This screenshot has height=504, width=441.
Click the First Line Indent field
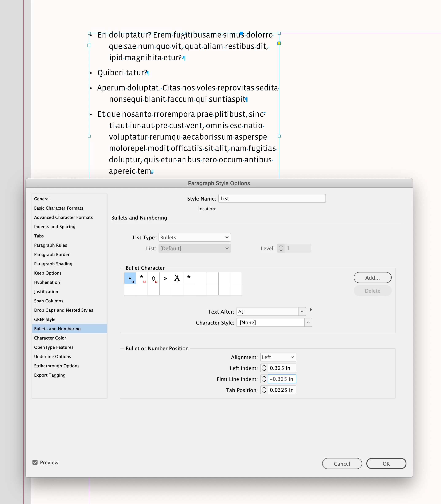pyautogui.click(x=282, y=379)
